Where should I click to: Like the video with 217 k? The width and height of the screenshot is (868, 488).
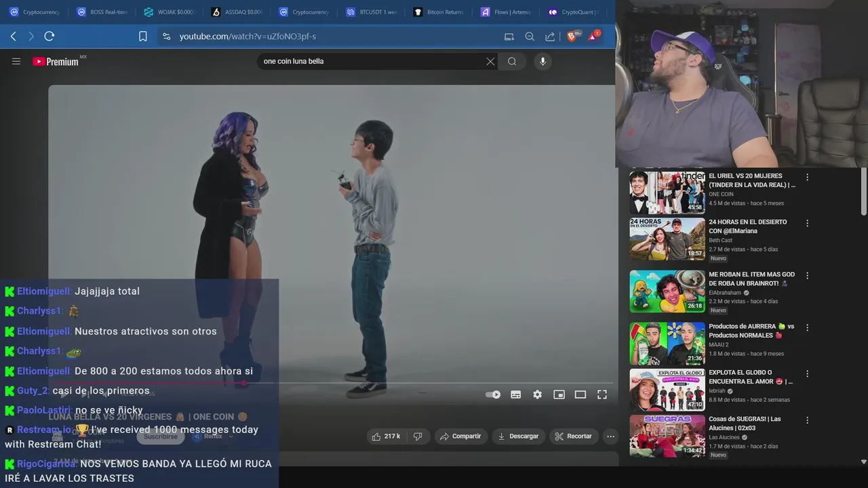point(386,436)
